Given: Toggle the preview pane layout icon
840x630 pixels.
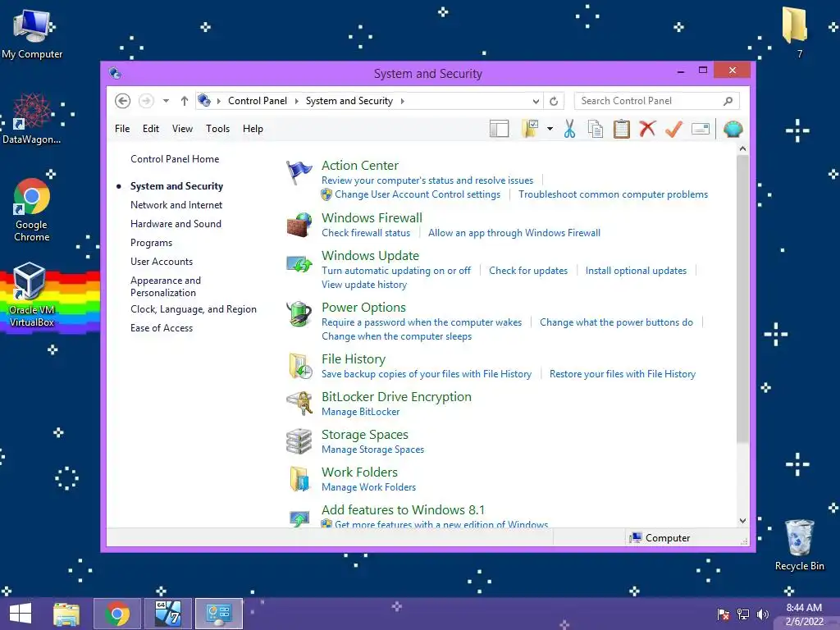Looking at the screenshot, I should [x=500, y=129].
